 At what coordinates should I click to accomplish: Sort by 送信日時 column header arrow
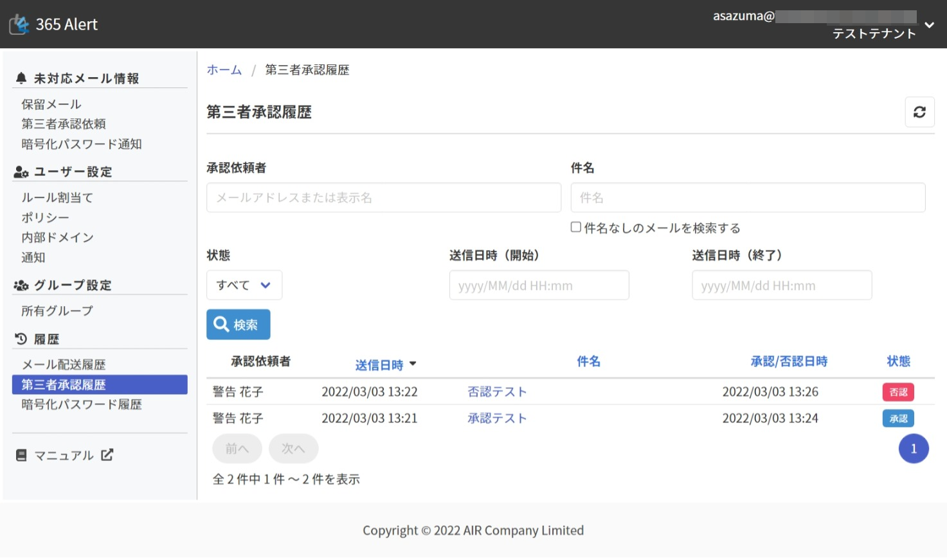point(413,364)
